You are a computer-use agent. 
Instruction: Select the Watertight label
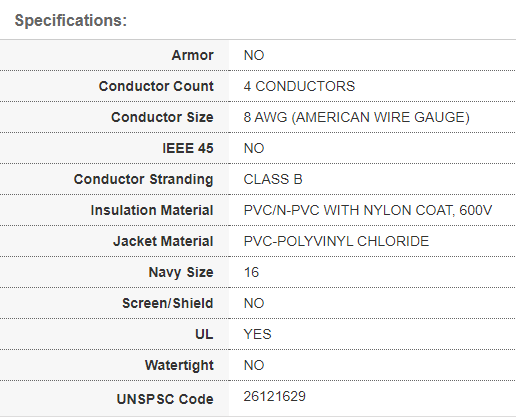pos(179,365)
